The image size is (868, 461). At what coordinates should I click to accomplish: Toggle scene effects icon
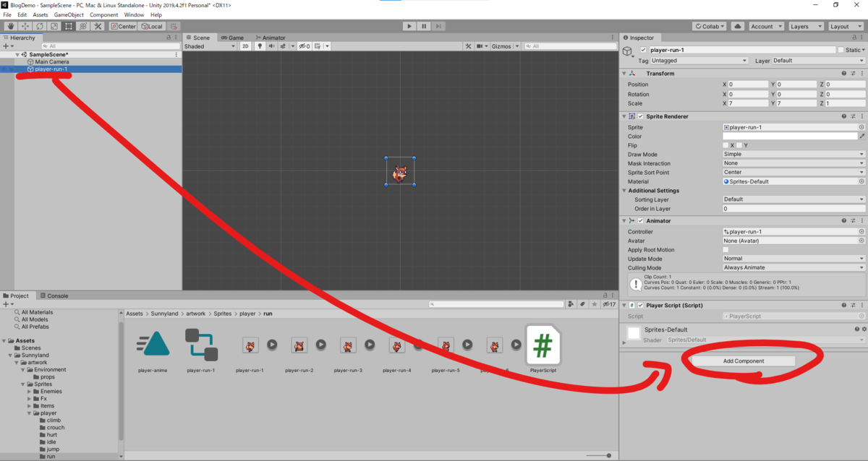[x=284, y=46]
